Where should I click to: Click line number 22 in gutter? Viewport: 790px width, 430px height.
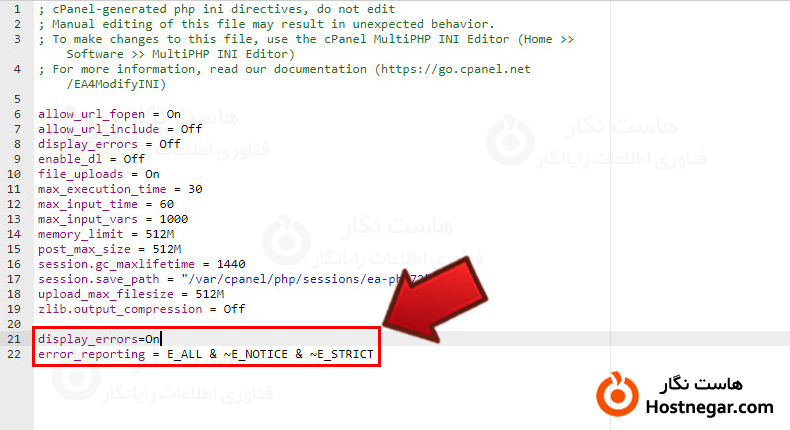pyautogui.click(x=14, y=354)
